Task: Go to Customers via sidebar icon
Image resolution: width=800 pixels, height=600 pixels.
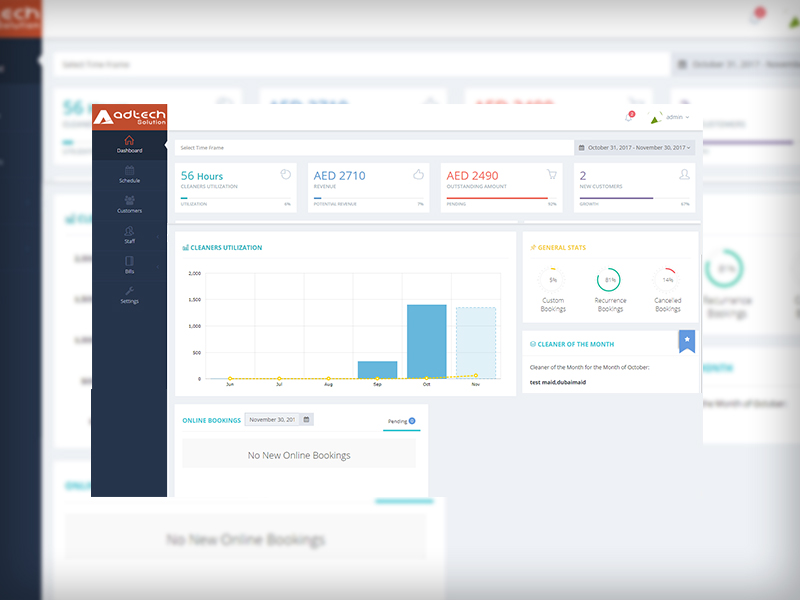Action: [129, 200]
